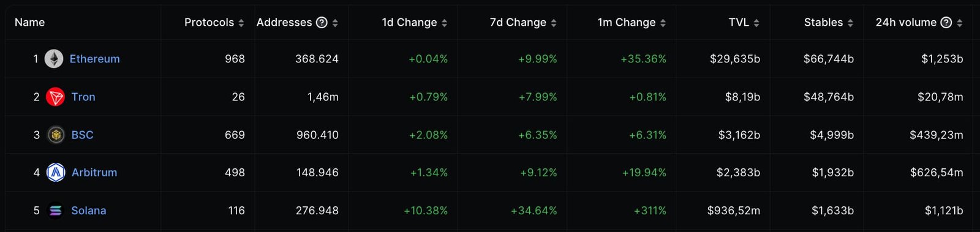Sort by 24h volume using its arrows

tap(960, 23)
